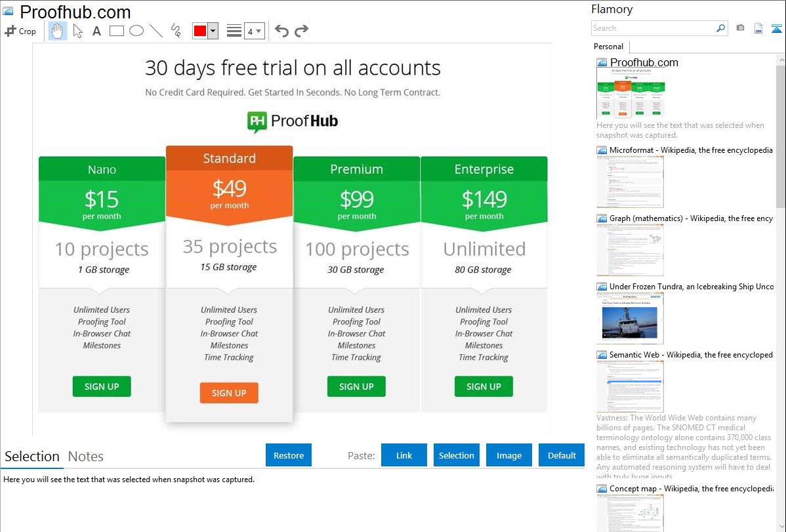Pick the straight line tool
This screenshot has width=786, height=532.
156,31
